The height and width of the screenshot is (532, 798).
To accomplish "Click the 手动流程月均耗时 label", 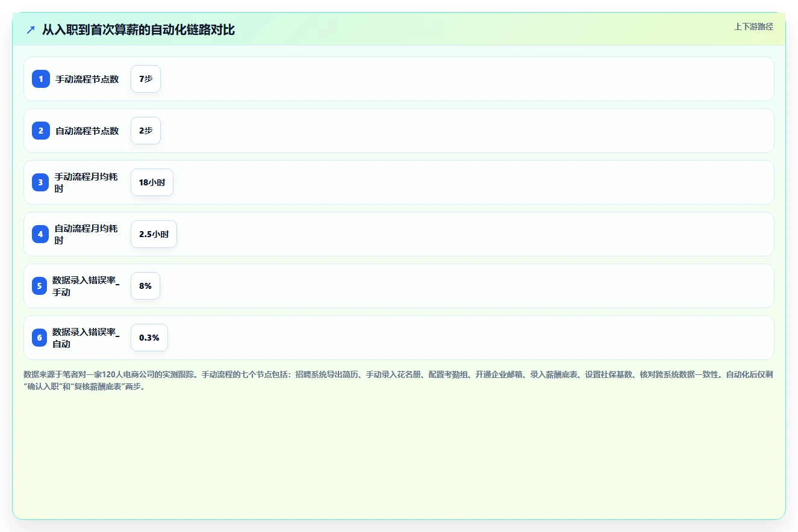I will pos(86,182).
